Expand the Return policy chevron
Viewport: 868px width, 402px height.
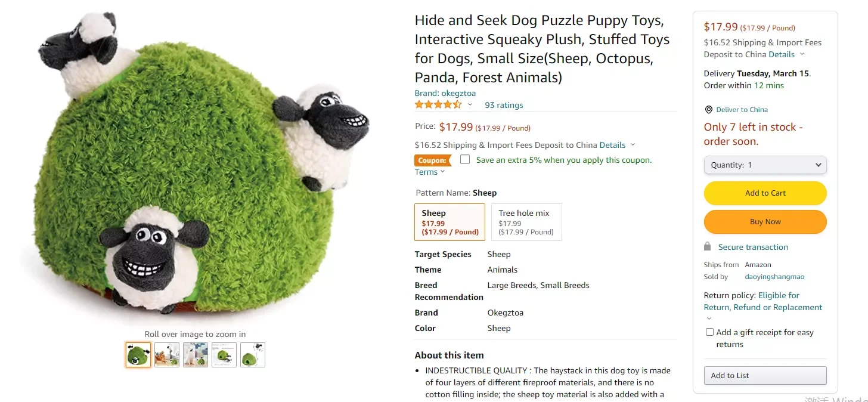(x=709, y=318)
